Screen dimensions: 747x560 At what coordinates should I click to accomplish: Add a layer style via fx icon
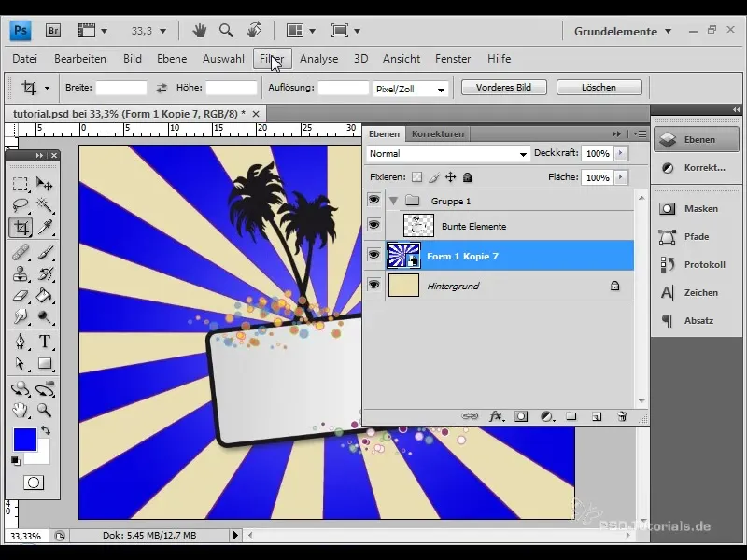(x=496, y=416)
